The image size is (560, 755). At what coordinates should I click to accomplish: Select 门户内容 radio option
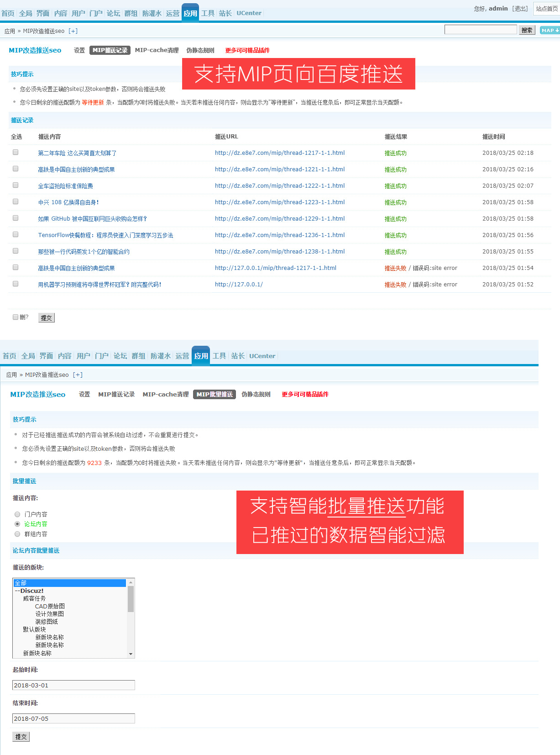[17, 514]
